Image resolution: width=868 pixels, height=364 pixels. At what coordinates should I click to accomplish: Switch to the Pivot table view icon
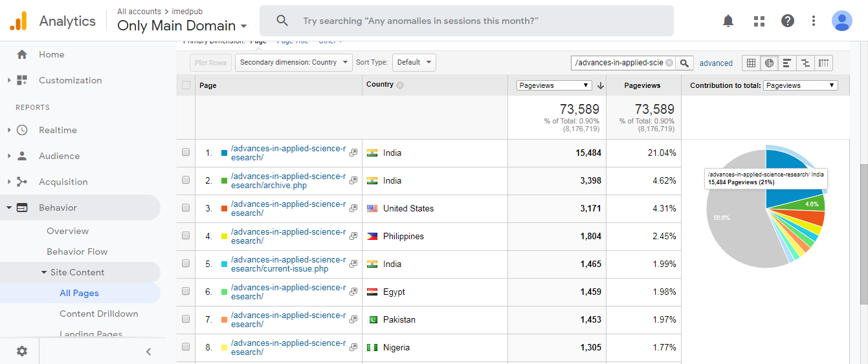(x=823, y=63)
